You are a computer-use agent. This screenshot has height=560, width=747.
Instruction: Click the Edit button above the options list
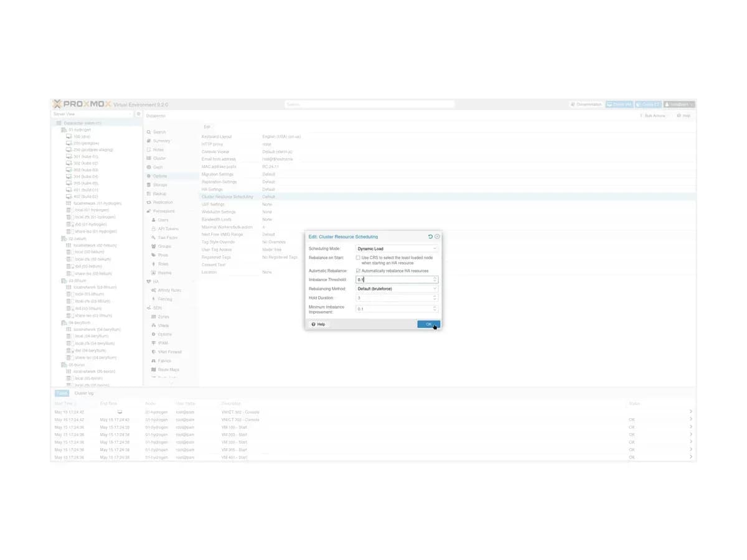click(207, 127)
